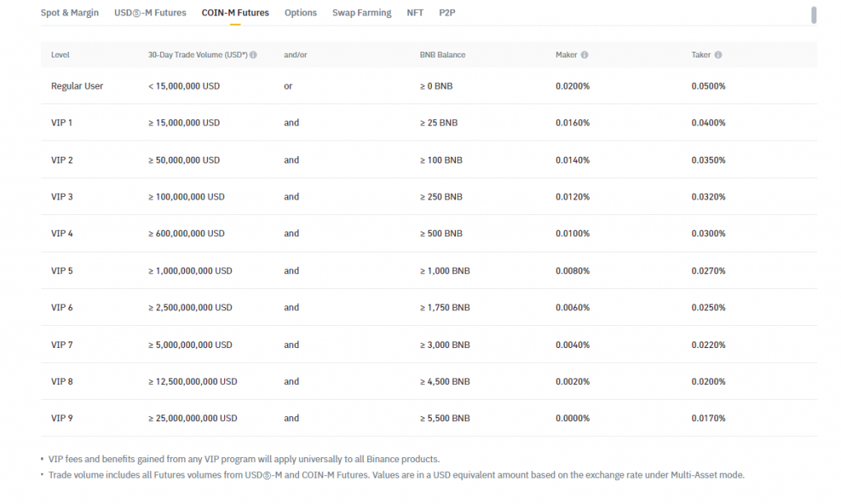This screenshot has height=504, width=841.
Task: Switch to the NFT fee tab
Action: pyautogui.click(x=415, y=13)
